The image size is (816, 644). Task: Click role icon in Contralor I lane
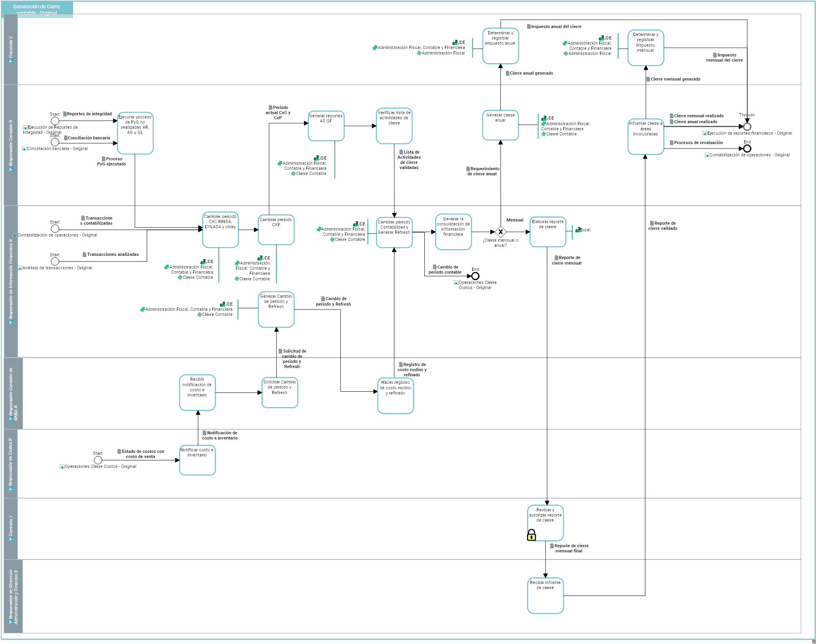[11, 539]
